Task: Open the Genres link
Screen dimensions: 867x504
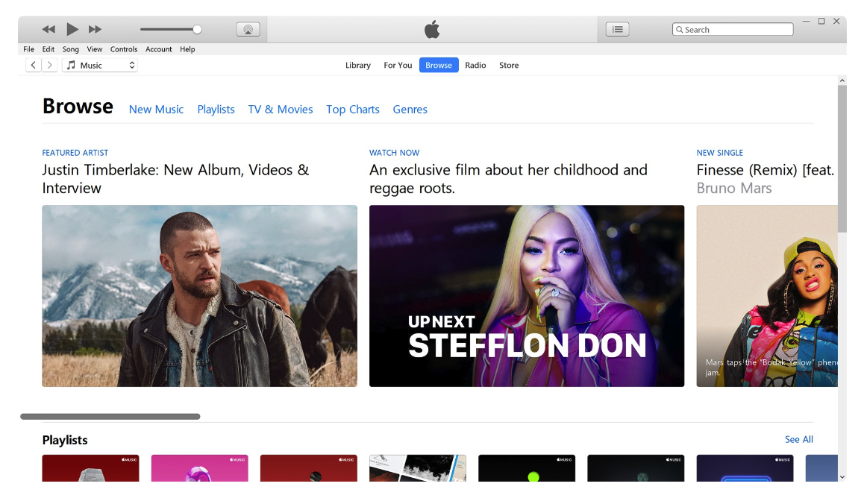Action: (410, 110)
